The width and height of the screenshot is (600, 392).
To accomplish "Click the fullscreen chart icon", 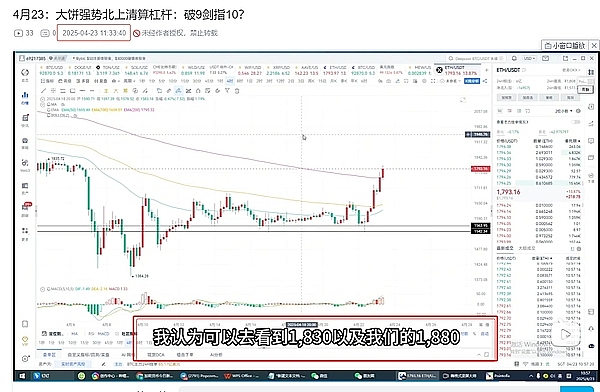I will 433,81.
